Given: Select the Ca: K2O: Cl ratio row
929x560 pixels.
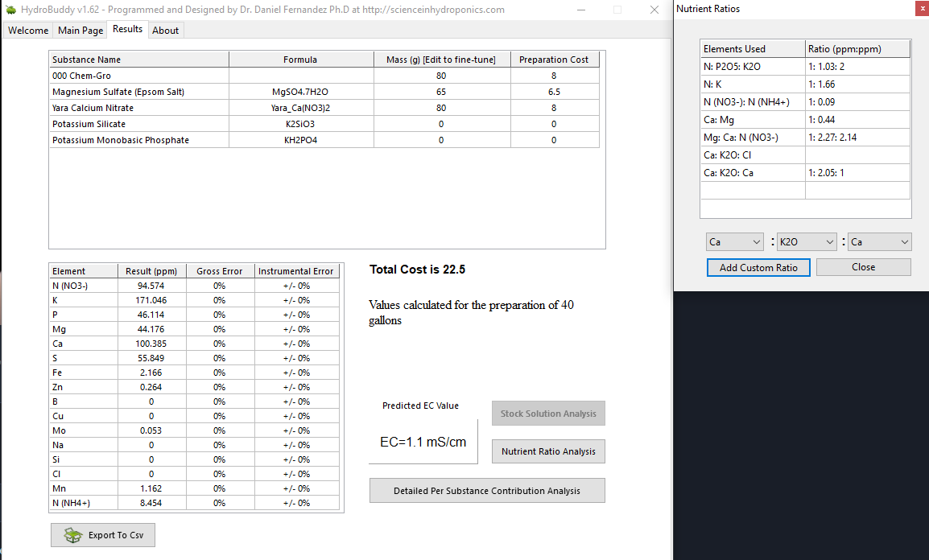Looking at the screenshot, I should pos(805,155).
